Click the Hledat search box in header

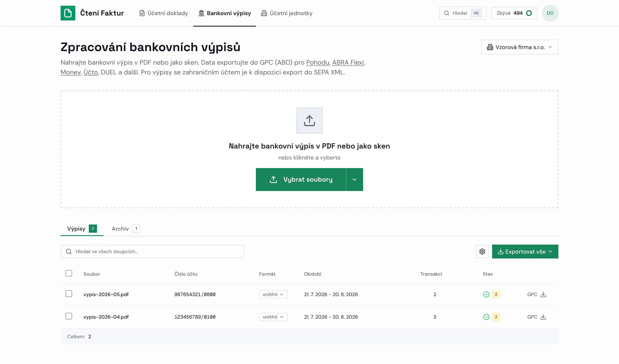(x=463, y=13)
